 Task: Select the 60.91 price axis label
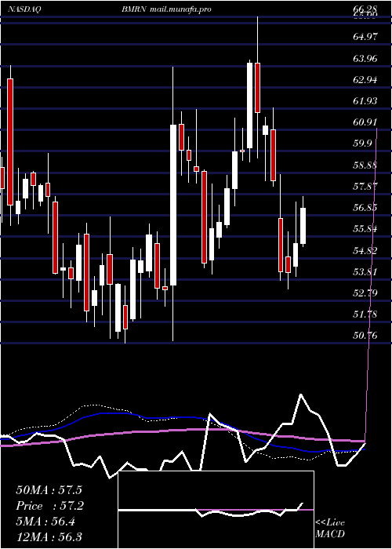pyautogui.click(x=365, y=122)
